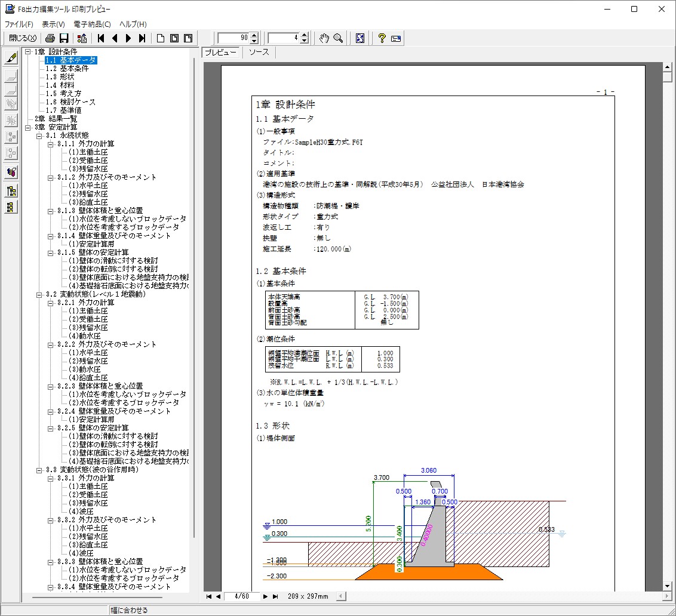Decrease the page number 4 with down spinner
This screenshot has width=676, height=616.
click(x=305, y=41)
